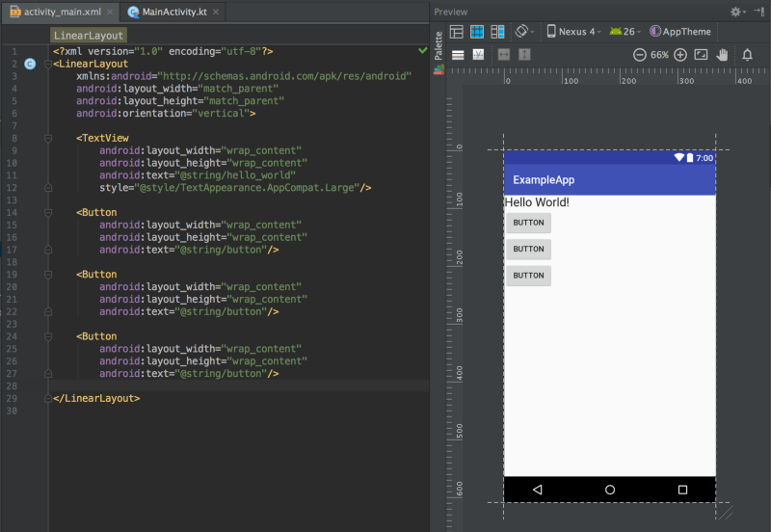Click fold marker on line 22
Screen dimensions: 771x532
click(48, 311)
